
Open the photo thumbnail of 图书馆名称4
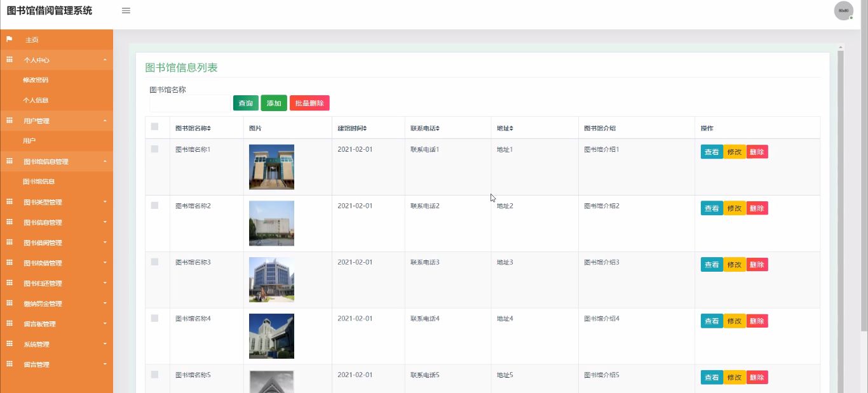pos(271,336)
